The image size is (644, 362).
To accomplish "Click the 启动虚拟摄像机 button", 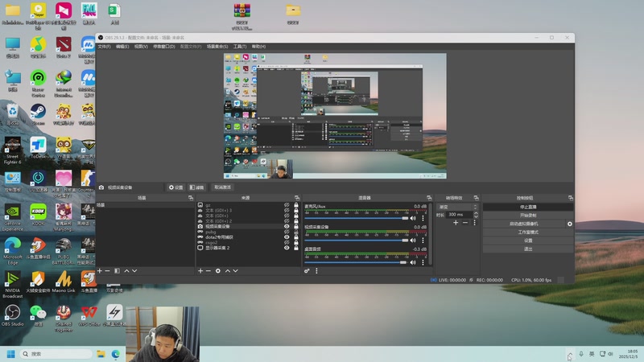I will (524, 224).
